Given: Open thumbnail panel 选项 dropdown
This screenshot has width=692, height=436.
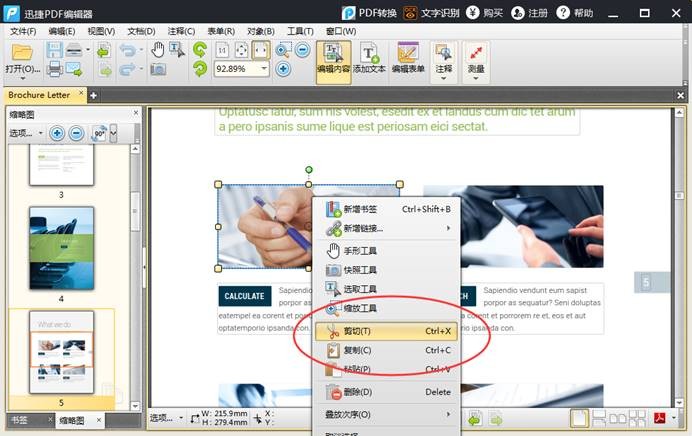Looking at the screenshot, I should 26,133.
